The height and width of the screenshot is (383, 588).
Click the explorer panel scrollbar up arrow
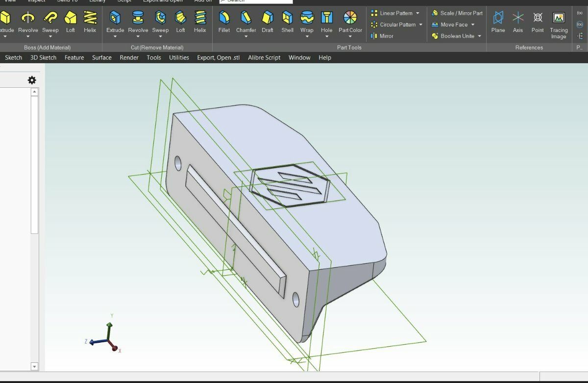click(34, 92)
